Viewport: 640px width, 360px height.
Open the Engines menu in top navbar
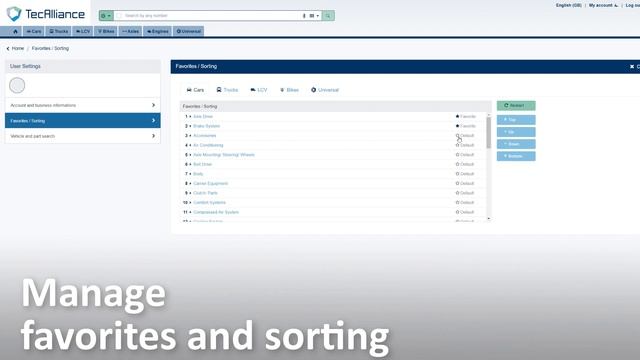(157, 31)
